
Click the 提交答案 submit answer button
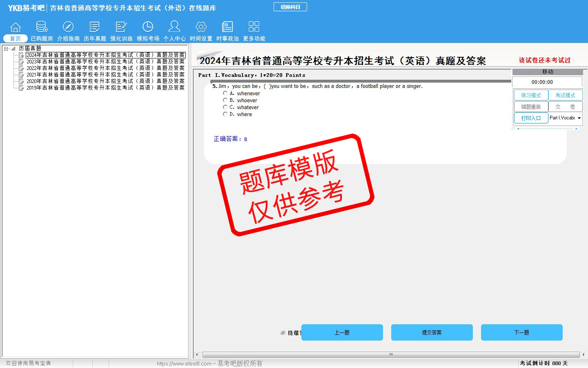point(432,332)
